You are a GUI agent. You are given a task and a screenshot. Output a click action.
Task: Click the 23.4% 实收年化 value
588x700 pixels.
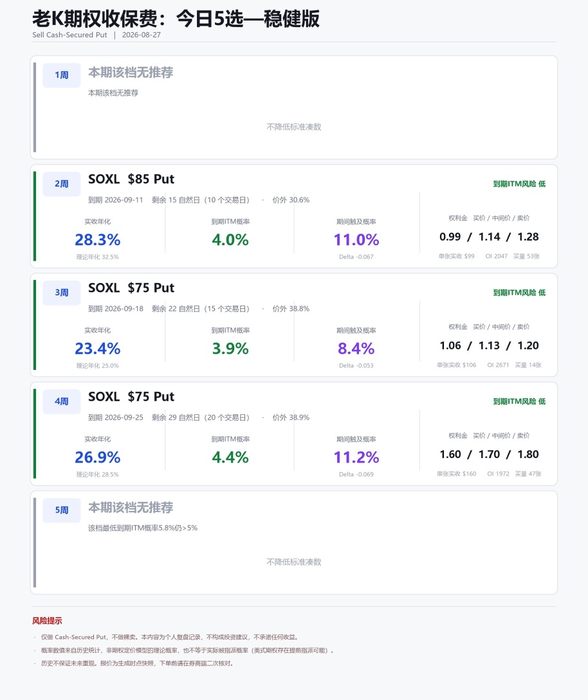97,349
